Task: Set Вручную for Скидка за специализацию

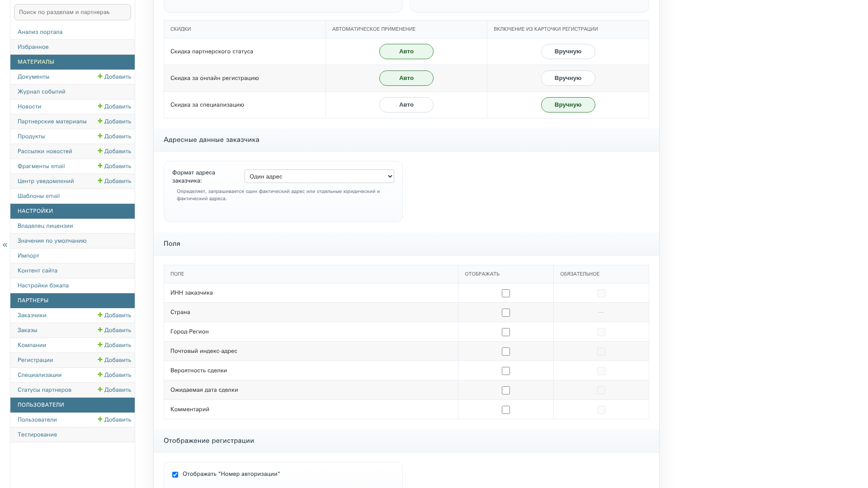Action: click(568, 105)
